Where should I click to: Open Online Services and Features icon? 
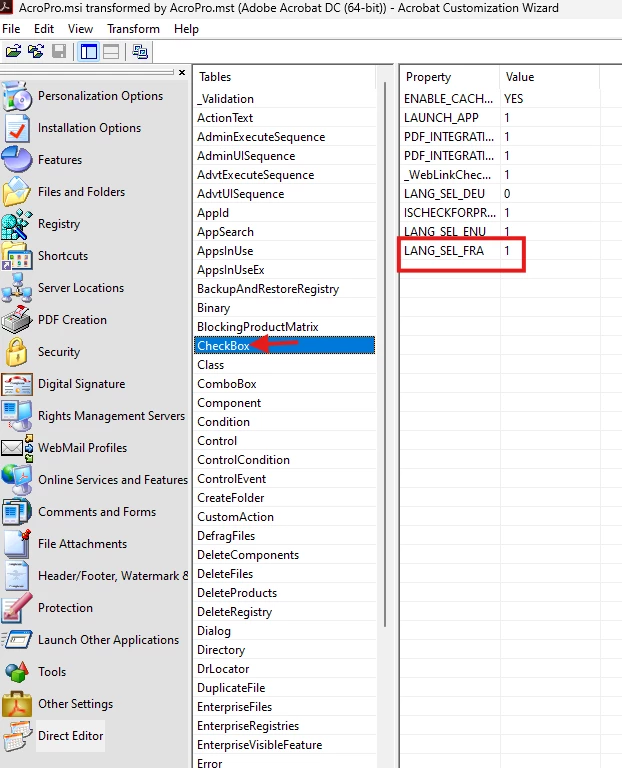(x=17, y=480)
